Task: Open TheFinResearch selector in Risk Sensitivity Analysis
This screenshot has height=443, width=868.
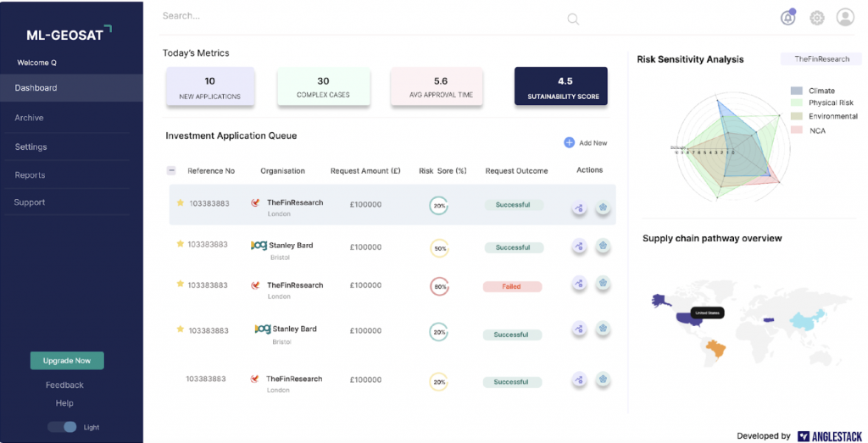Action: [x=821, y=59]
